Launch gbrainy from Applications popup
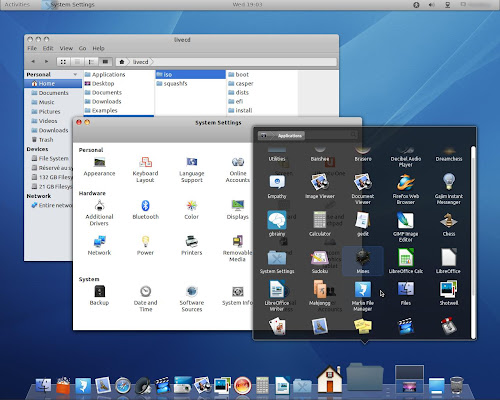The height and width of the screenshot is (400, 500). 277,223
